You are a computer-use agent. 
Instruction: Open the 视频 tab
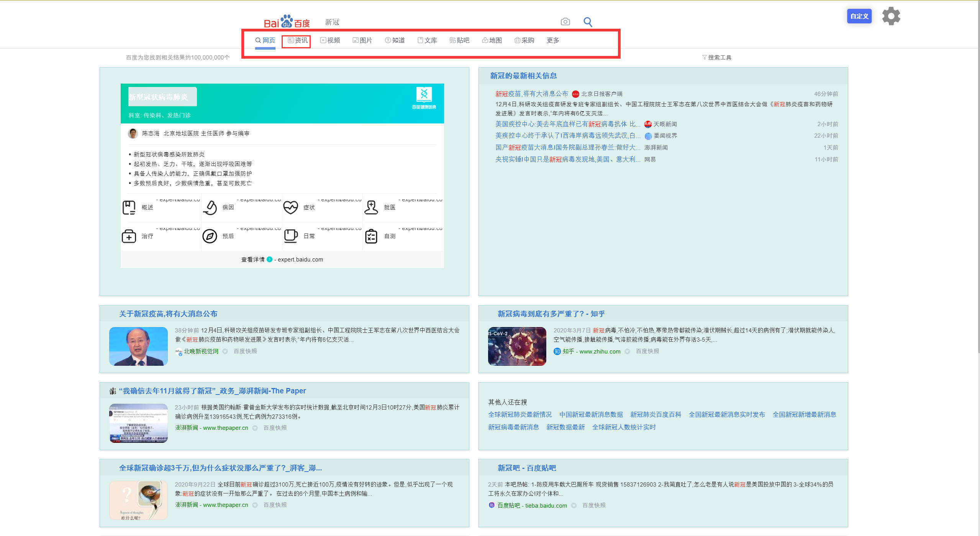click(x=330, y=40)
